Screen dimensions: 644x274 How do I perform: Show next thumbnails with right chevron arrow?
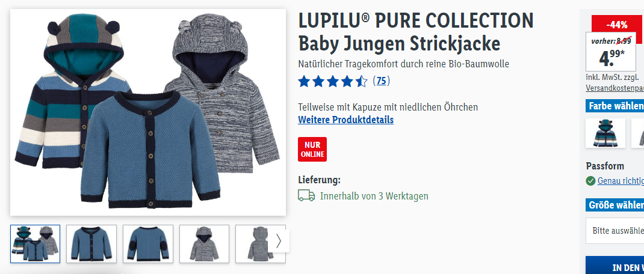coord(279,241)
